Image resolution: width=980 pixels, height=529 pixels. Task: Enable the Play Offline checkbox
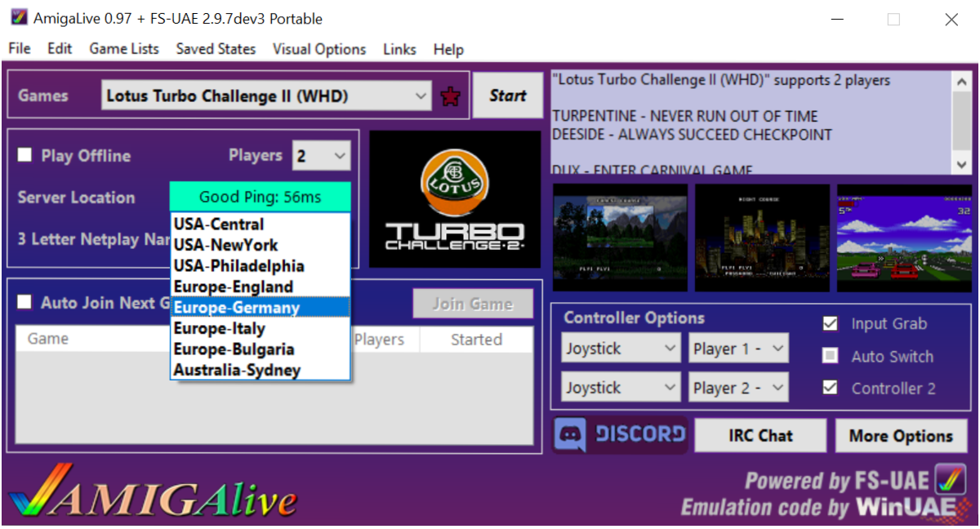pos(25,155)
